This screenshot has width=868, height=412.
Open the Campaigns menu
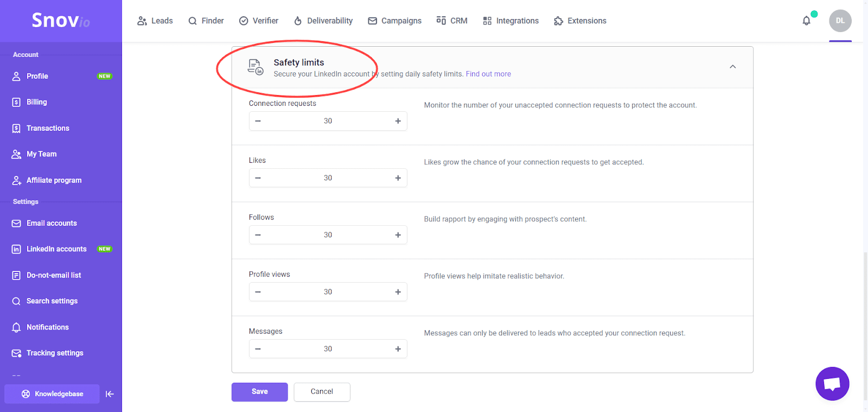pos(394,21)
